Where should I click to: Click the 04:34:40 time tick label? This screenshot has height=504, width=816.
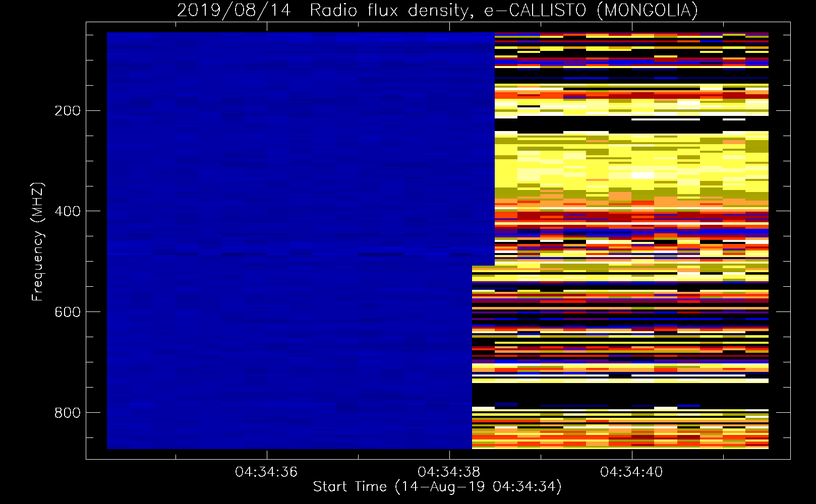(631, 472)
